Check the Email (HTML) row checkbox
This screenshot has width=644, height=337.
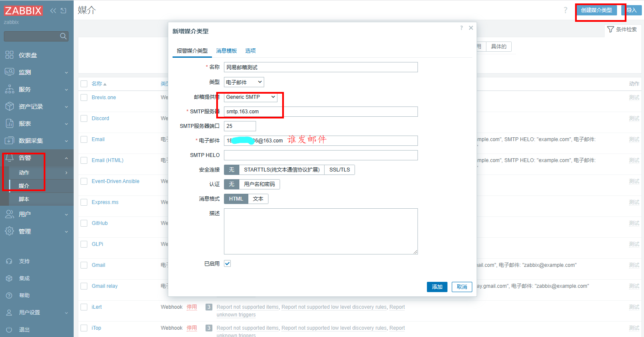click(x=84, y=160)
